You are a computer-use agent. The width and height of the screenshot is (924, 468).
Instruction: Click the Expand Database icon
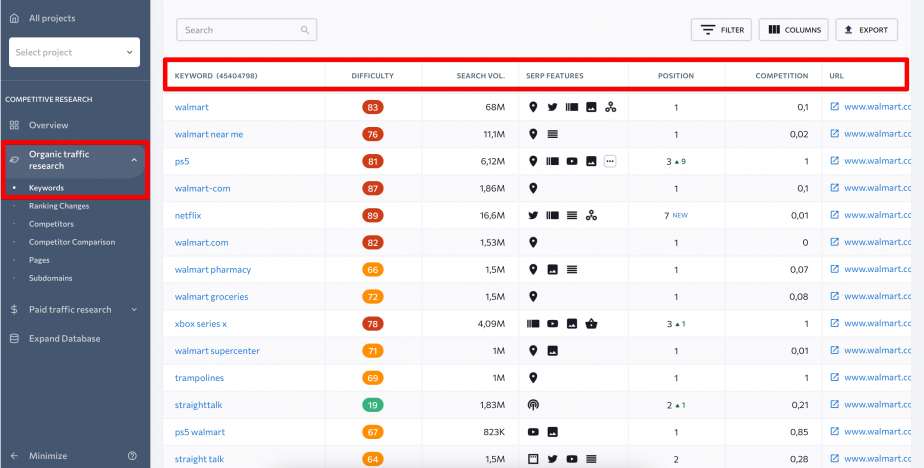pos(14,339)
